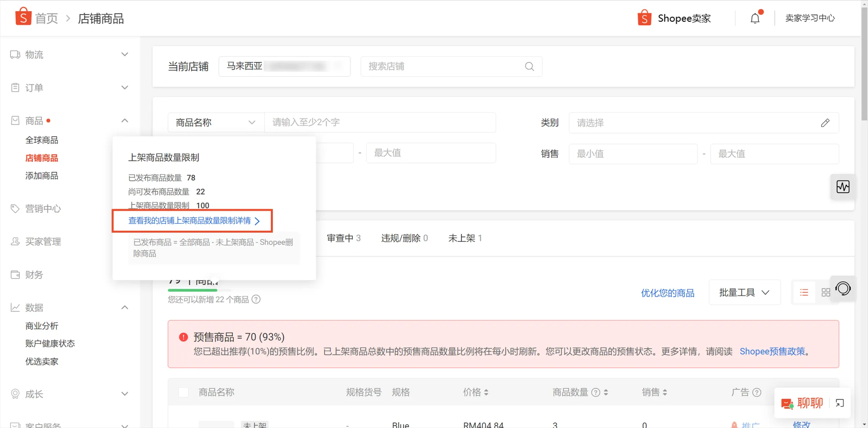Image resolution: width=868 pixels, height=428 pixels.
Task: Open the 批量工具 dropdown
Action: click(744, 292)
